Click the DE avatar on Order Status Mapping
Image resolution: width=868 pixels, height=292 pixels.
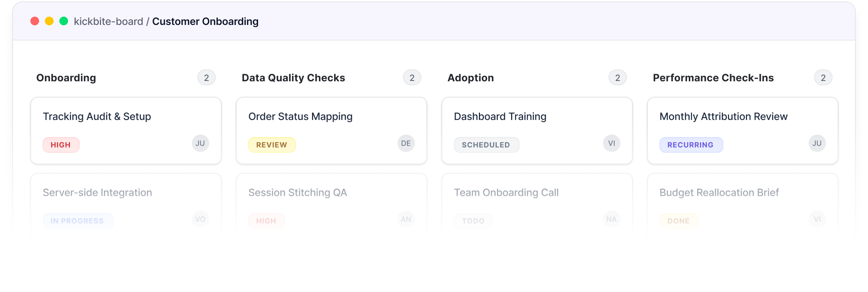406,143
